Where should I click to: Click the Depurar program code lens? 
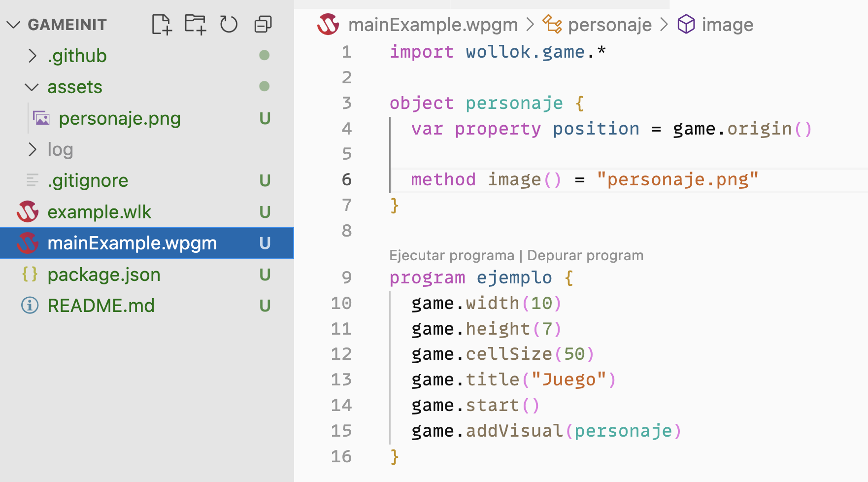[585, 255]
